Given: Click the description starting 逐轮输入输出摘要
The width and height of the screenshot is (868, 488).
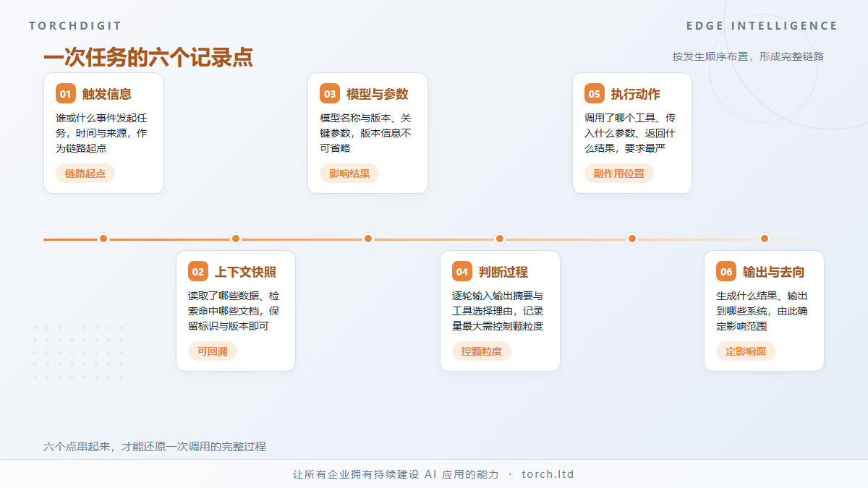Looking at the screenshot, I should point(498,311).
